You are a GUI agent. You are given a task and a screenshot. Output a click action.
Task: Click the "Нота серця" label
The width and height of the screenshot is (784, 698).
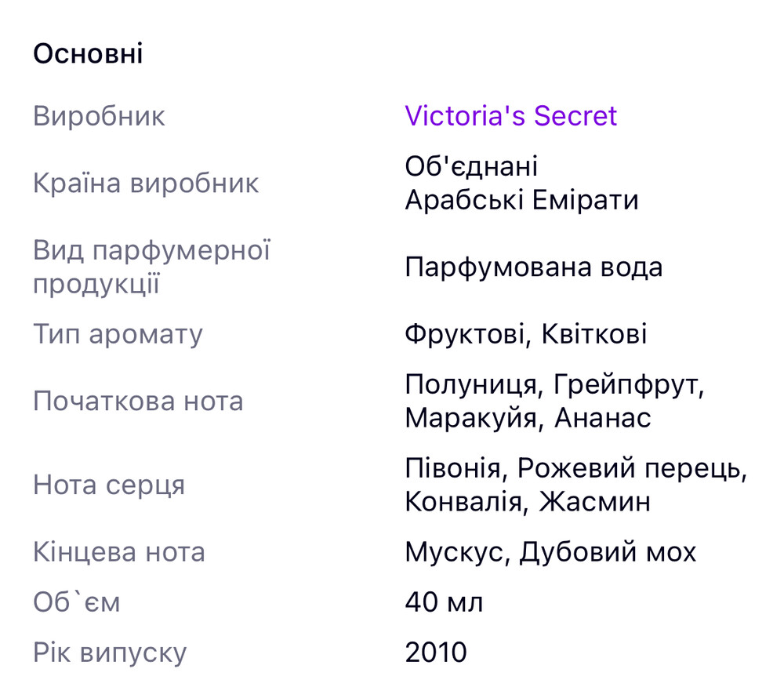(109, 485)
